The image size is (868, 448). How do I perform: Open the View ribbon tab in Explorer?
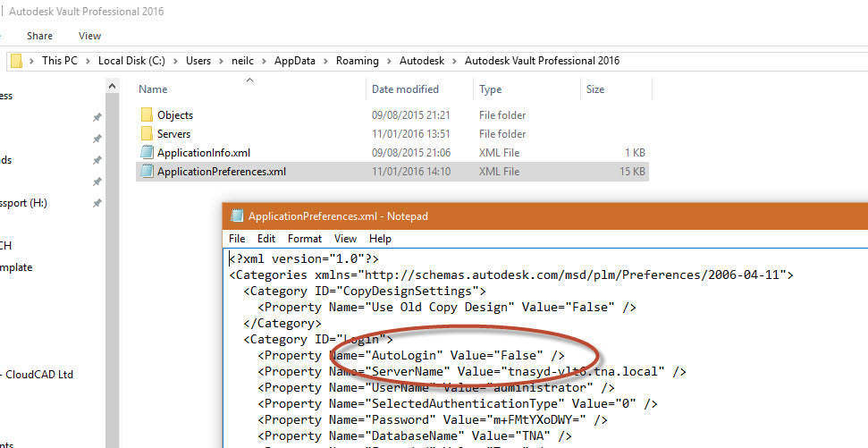[x=89, y=36]
